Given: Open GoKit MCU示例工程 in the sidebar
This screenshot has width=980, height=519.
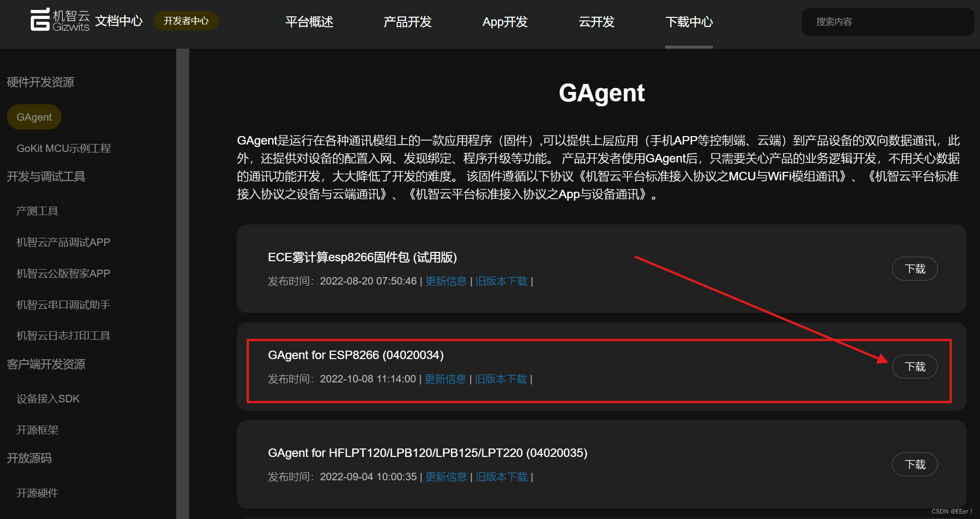Looking at the screenshot, I should (x=64, y=148).
